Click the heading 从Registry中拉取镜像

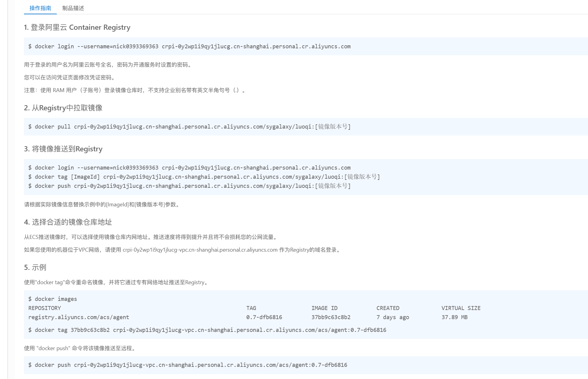(63, 108)
